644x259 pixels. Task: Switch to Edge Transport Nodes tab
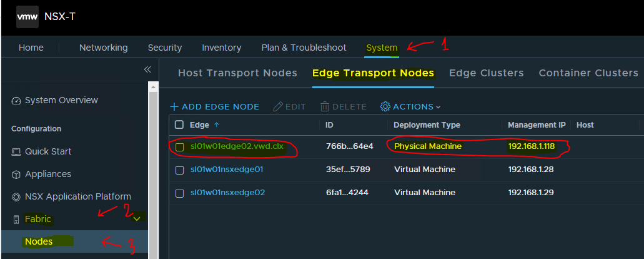(x=373, y=73)
